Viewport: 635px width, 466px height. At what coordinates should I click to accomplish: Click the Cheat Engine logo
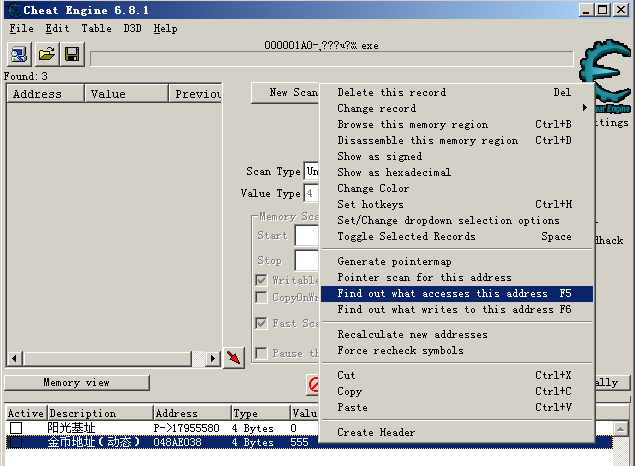606,75
